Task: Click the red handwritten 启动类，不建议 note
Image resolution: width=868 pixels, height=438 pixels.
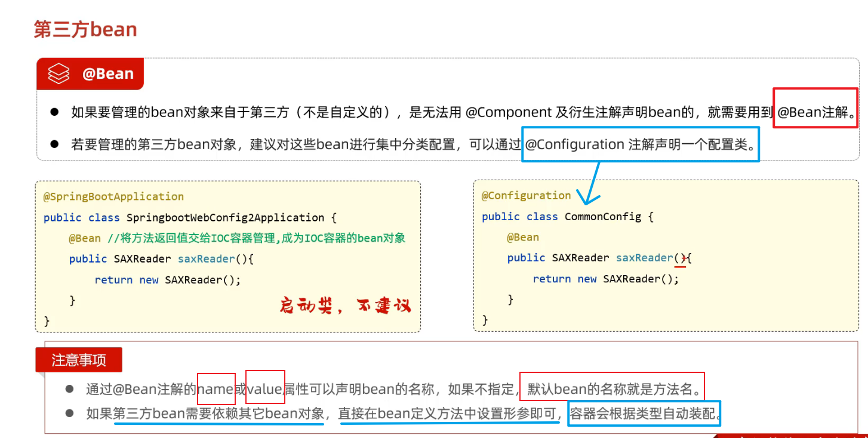Action: pyautogui.click(x=345, y=306)
